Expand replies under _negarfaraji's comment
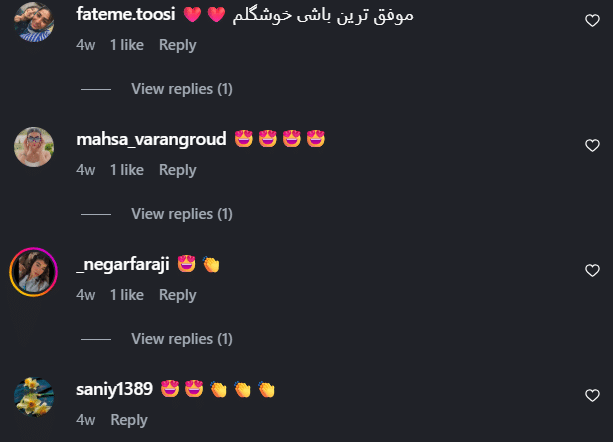 182,339
